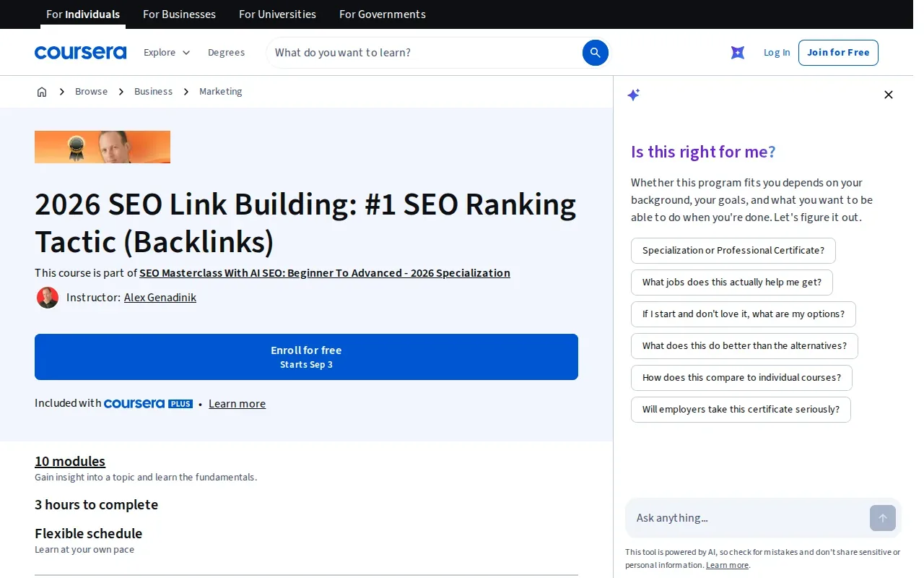Select 'Specialization or Professional Certificate?' suggestion
Image resolution: width=924 pixels, height=578 pixels.
point(733,251)
